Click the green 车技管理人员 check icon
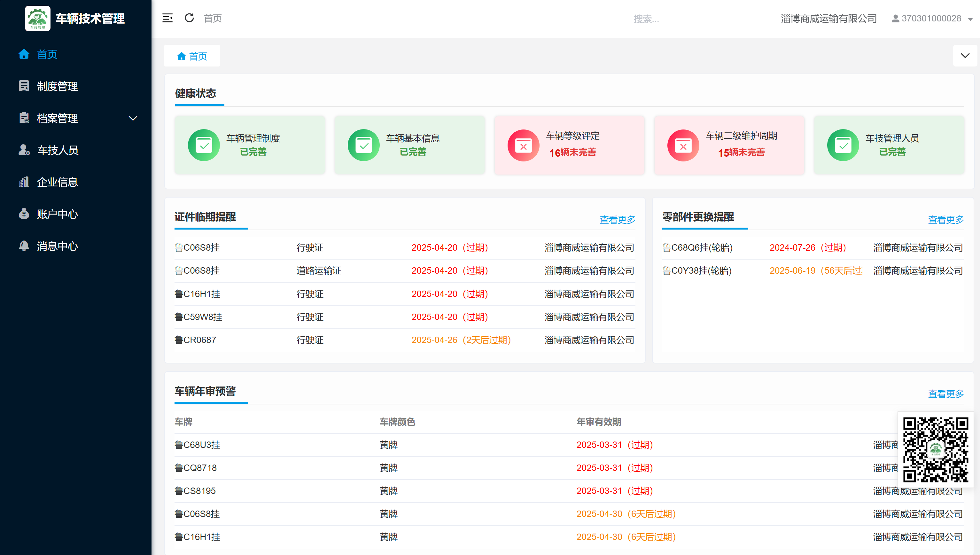Viewport: 980px width, 555px height. pyautogui.click(x=843, y=145)
